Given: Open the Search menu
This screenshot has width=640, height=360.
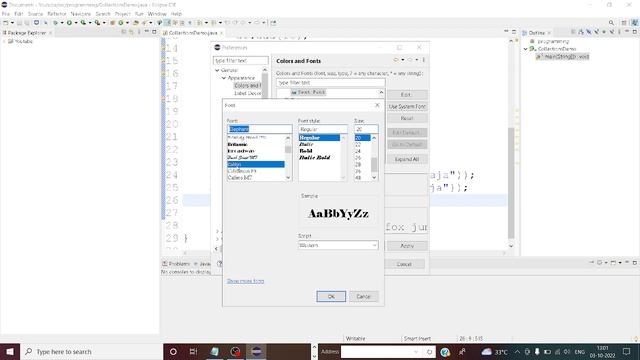Looking at the screenshot, I should 103,14.
